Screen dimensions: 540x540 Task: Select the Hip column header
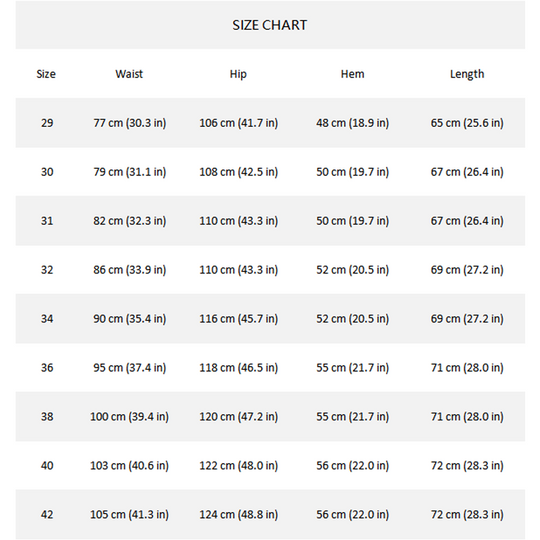click(x=238, y=74)
